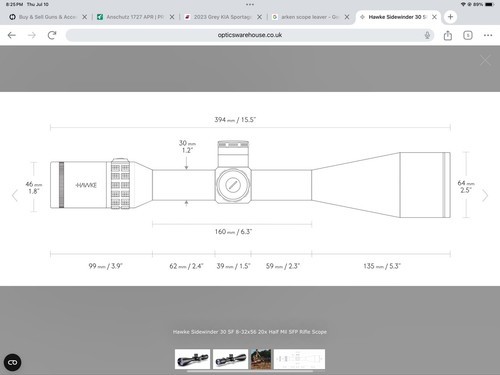The width and height of the screenshot is (500, 375).
Task: Click the 135 mm / 5.3" label
Action: [382, 266]
